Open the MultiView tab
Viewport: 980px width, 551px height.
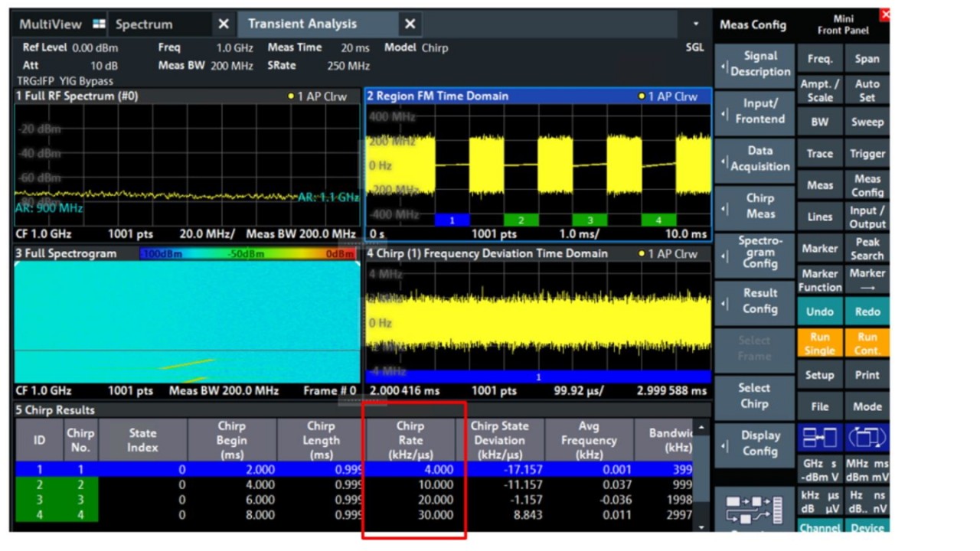pos(51,24)
